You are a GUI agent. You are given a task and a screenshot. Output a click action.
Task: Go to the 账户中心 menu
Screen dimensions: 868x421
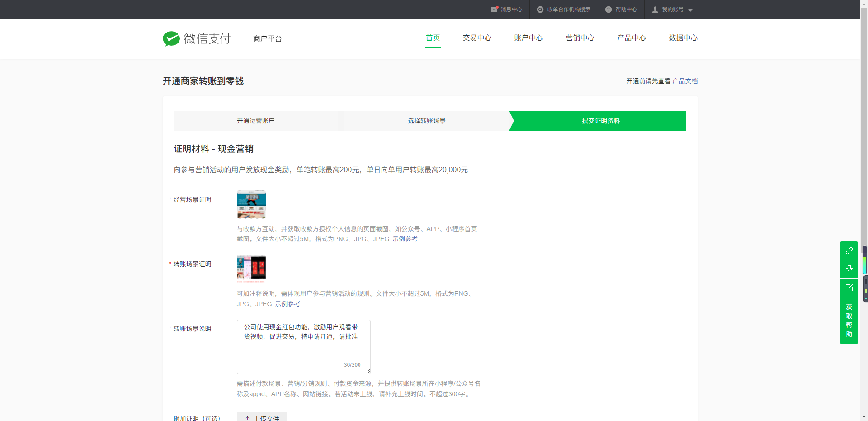[x=528, y=38]
